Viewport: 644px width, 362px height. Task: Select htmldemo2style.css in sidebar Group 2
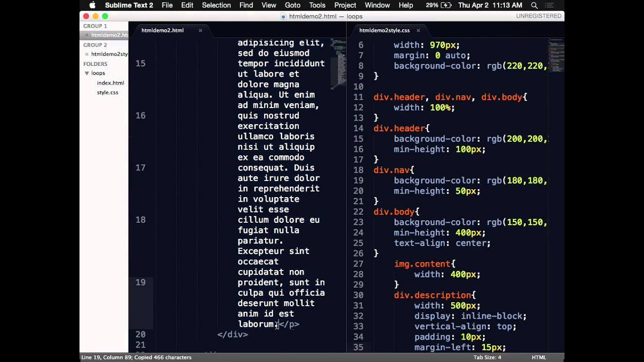point(109,54)
